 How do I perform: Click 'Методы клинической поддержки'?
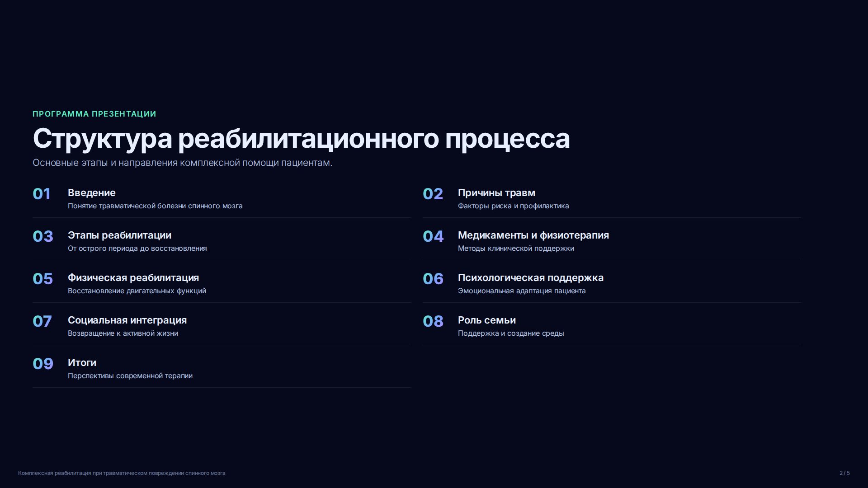coord(516,249)
